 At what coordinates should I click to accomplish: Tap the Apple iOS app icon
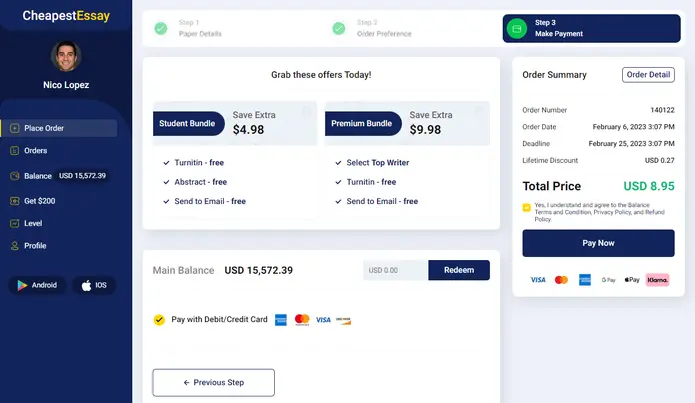coord(86,285)
